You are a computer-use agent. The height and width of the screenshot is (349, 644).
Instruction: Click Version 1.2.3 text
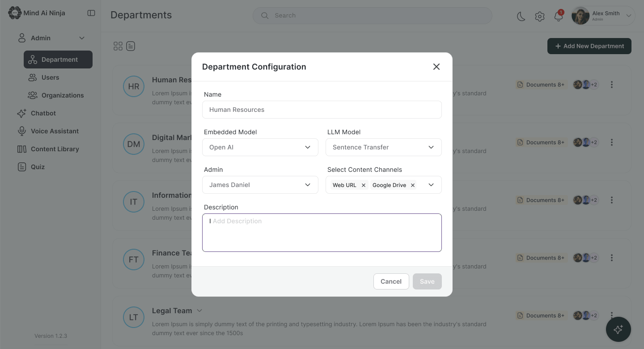point(51,336)
